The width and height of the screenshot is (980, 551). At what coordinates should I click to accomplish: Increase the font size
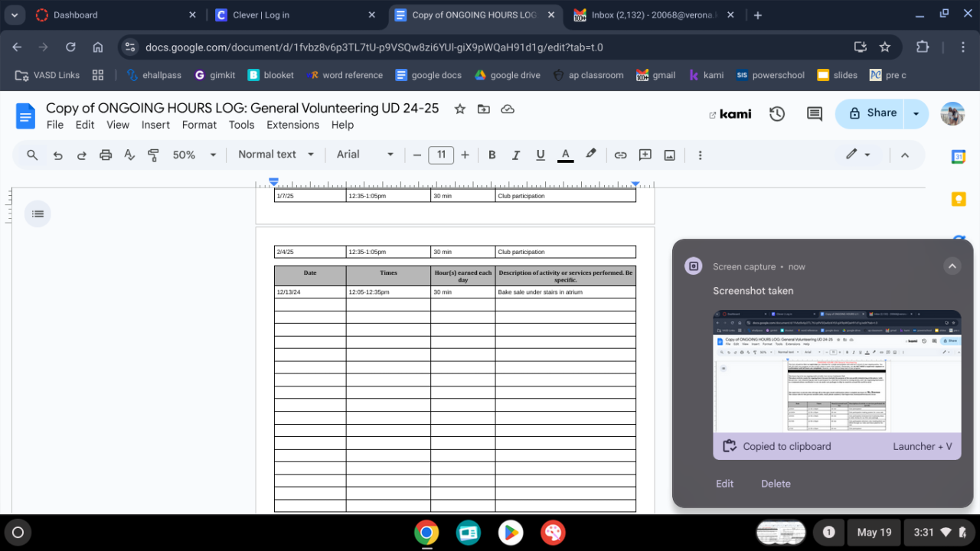click(465, 155)
